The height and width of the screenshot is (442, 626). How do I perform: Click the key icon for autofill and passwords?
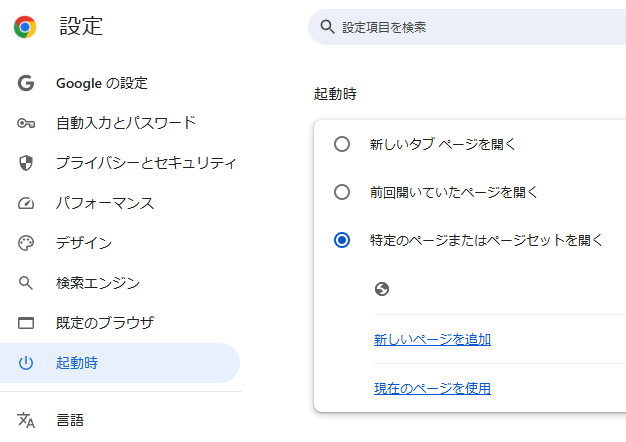26,123
